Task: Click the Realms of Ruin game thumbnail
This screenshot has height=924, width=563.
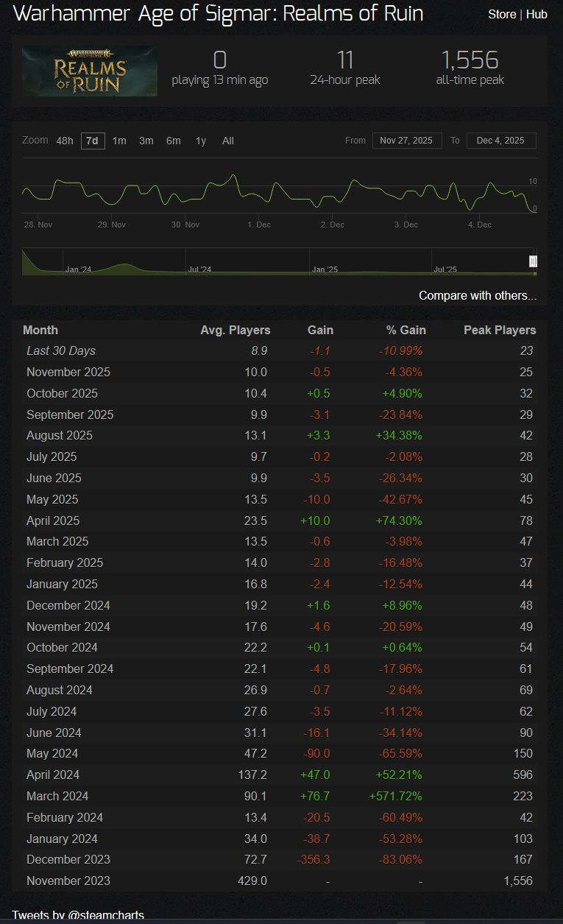Action: [89, 71]
